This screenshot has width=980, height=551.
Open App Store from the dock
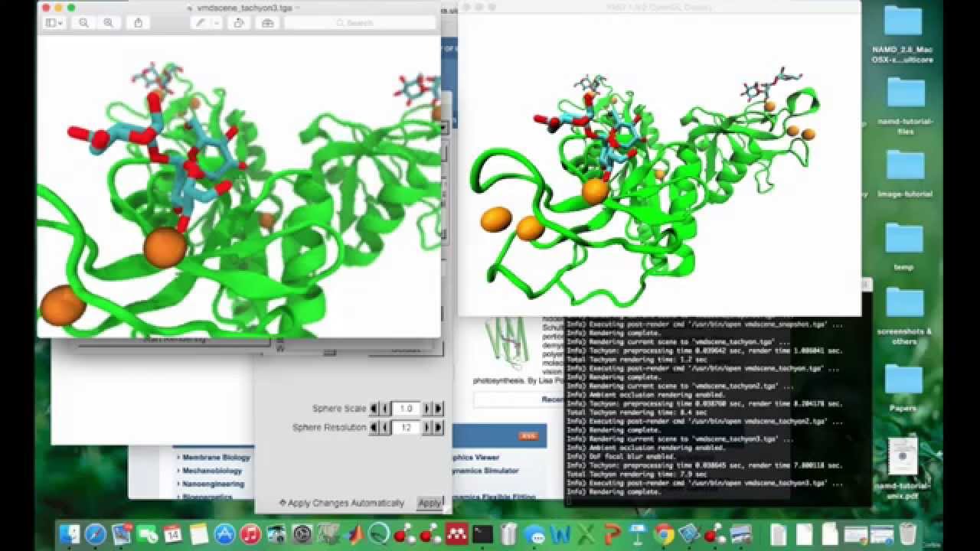point(224,533)
